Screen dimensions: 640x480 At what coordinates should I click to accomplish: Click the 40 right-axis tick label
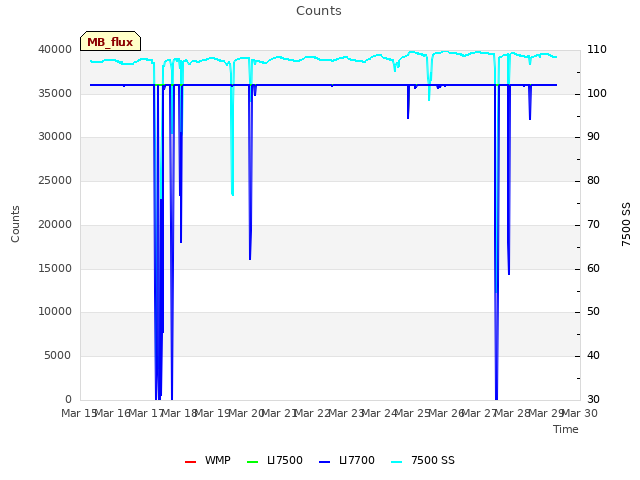pos(593,356)
